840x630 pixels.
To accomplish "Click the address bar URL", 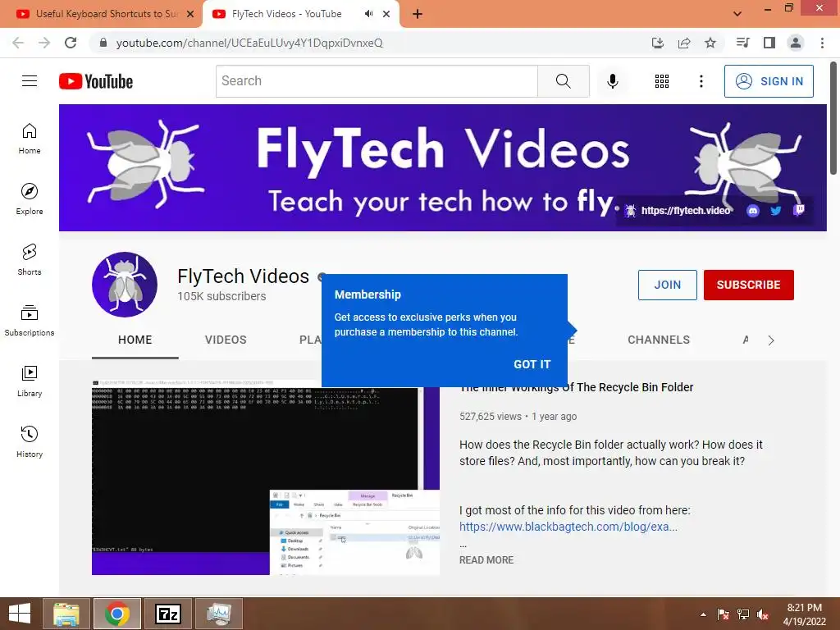I will click(249, 43).
